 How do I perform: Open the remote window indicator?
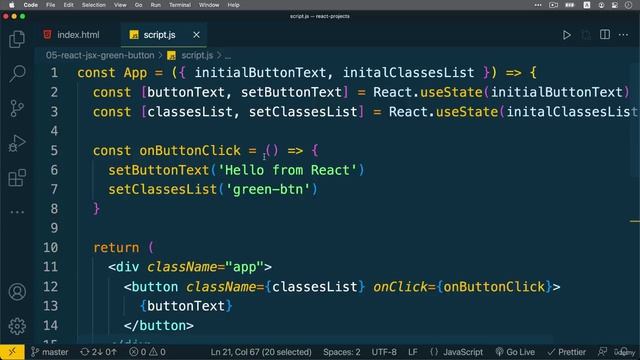coord(12,352)
